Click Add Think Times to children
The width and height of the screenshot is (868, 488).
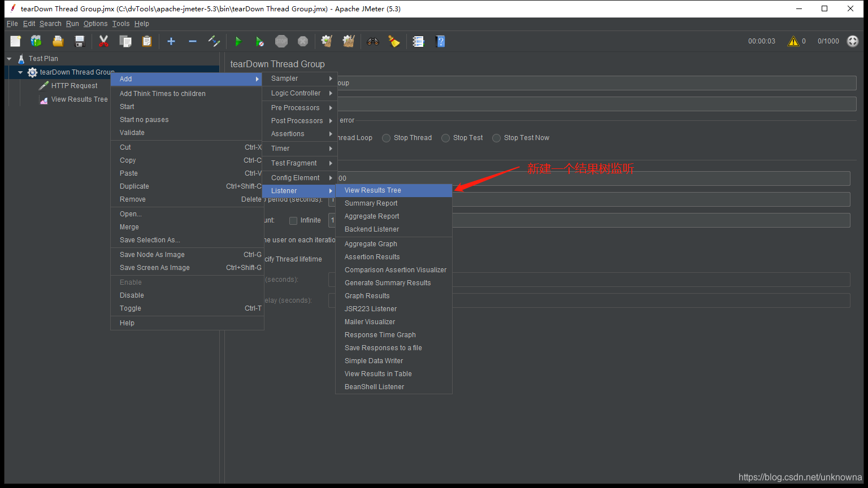(x=187, y=94)
